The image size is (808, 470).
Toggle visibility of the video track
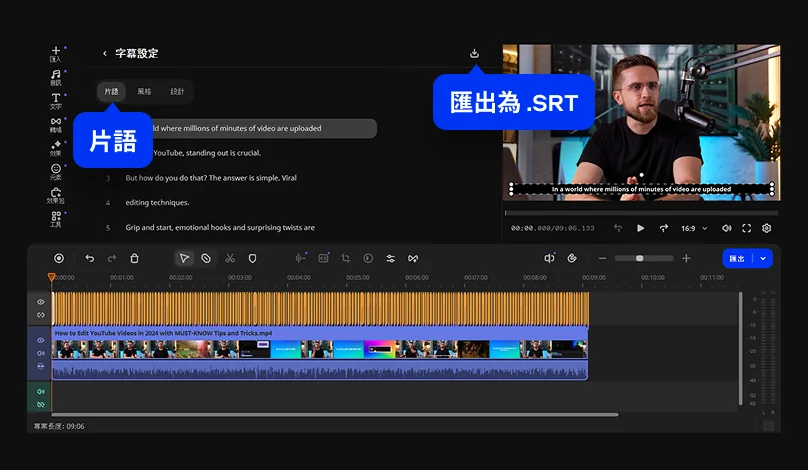pos(41,340)
